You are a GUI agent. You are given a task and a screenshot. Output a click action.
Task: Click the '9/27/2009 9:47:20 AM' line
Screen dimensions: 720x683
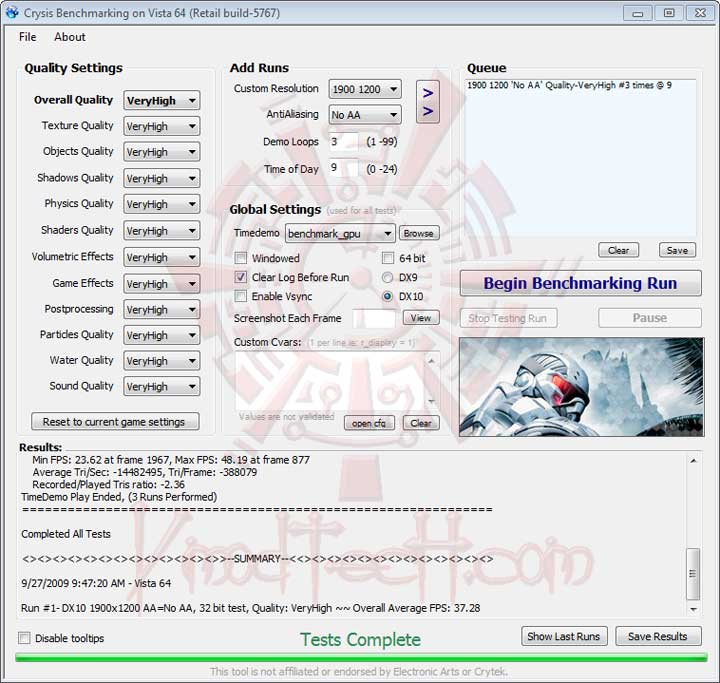tap(96, 583)
